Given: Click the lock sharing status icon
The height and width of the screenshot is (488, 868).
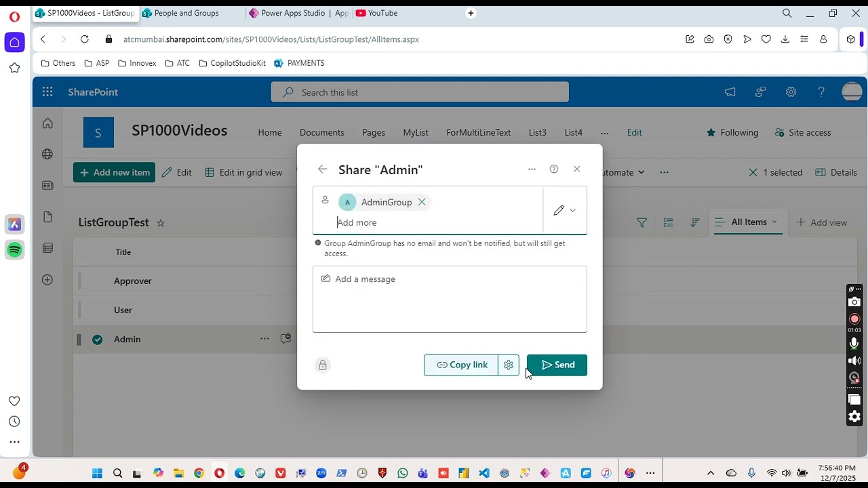Looking at the screenshot, I should coord(323,365).
